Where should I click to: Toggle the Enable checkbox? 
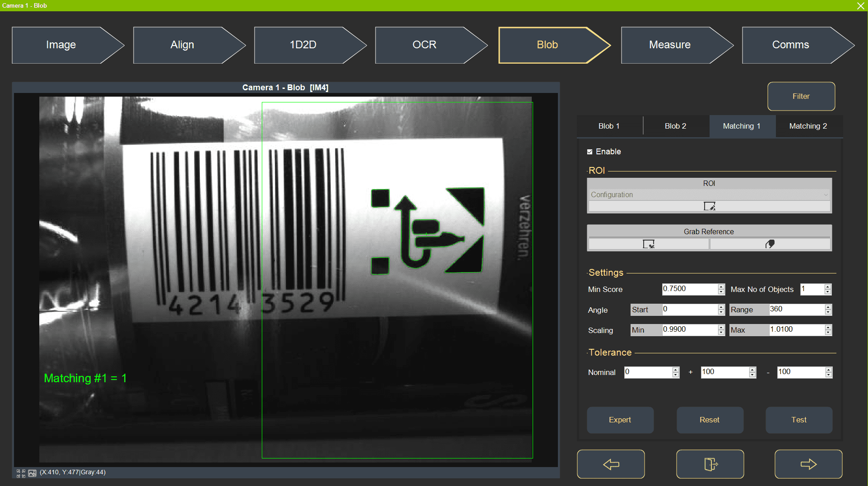click(x=589, y=152)
